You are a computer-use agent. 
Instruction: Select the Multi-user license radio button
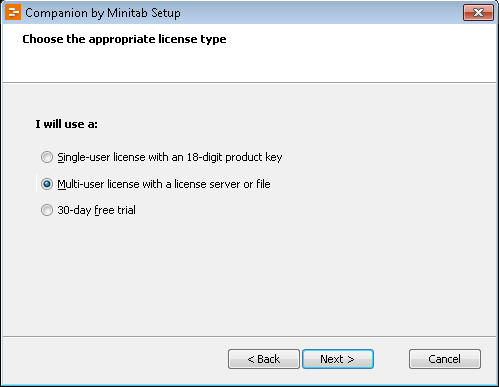coord(47,184)
